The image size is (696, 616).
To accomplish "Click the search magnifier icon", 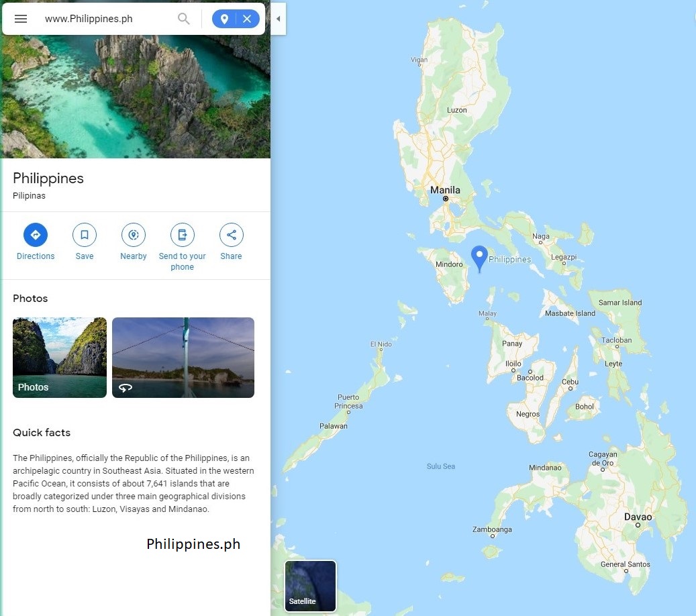I will 183,19.
